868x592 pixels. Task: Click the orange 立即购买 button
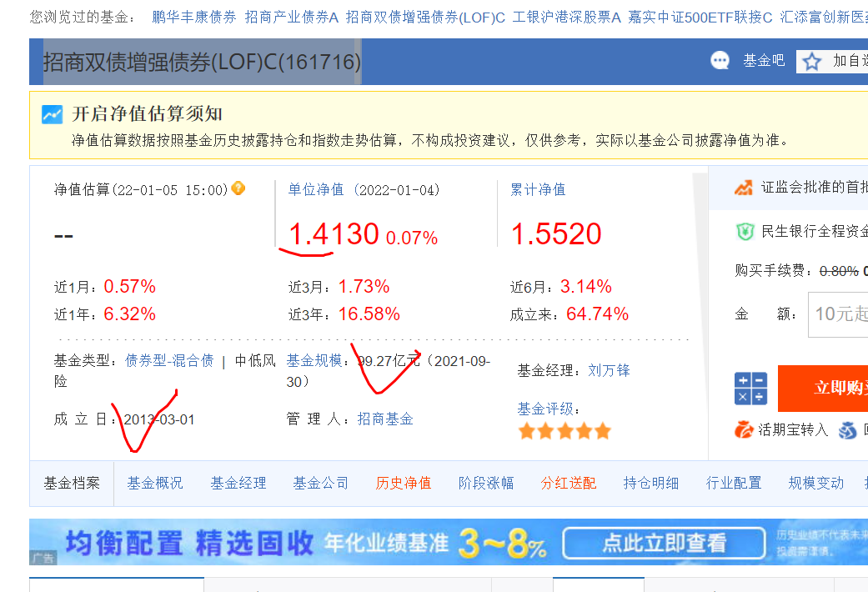[823, 389]
